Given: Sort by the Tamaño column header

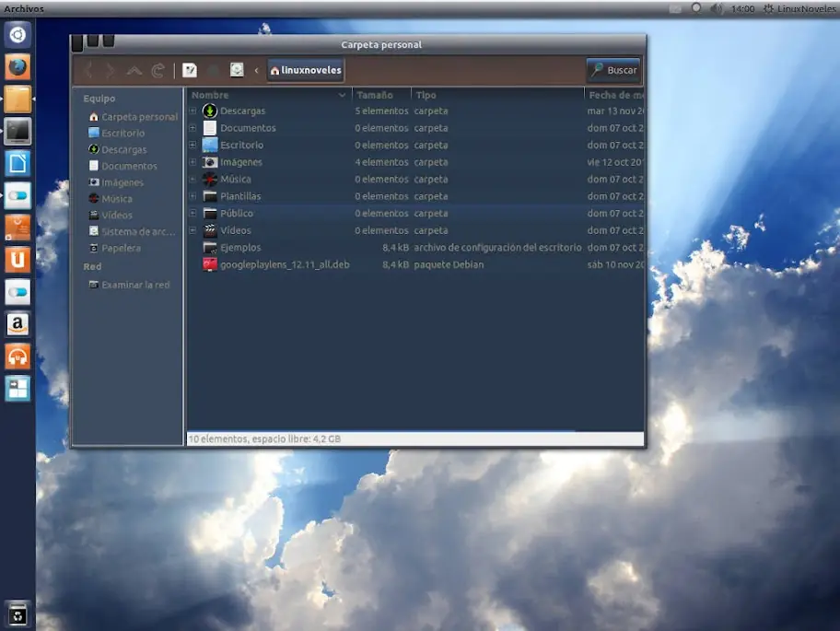Looking at the screenshot, I should tap(381, 95).
